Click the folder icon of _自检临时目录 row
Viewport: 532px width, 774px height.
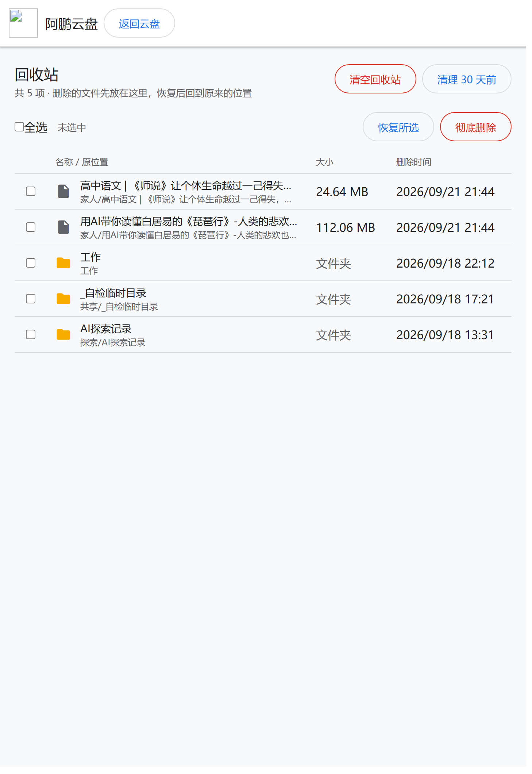(63, 299)
